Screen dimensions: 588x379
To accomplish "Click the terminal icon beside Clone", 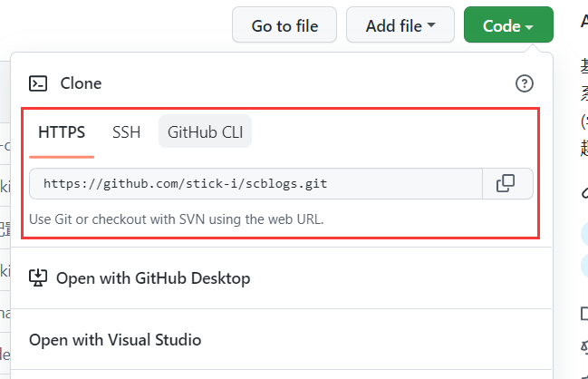I will point(38,83).
